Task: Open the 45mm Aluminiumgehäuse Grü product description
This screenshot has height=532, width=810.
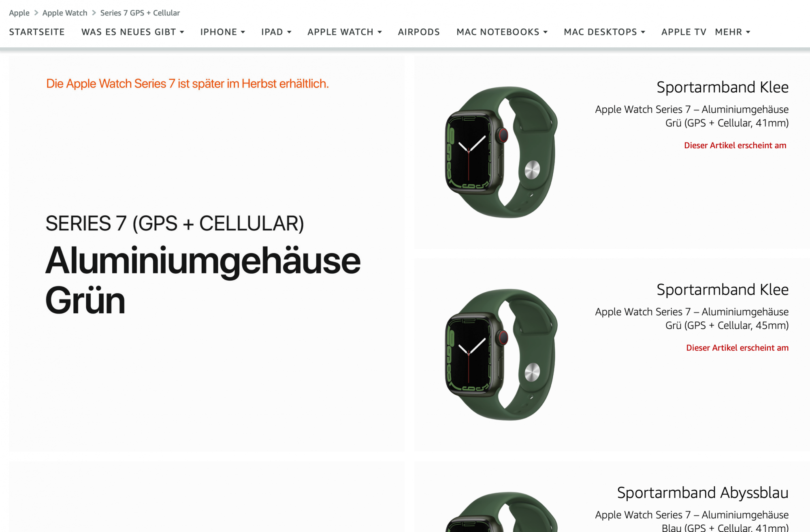Action: coord(692,319)
